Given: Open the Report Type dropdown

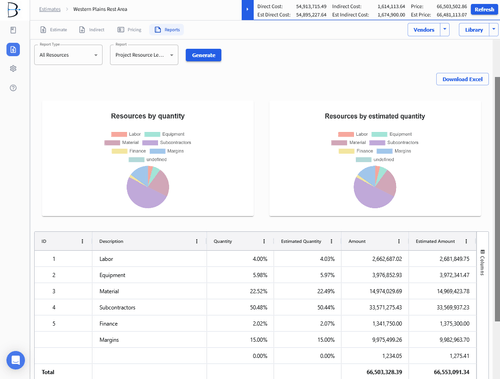Looking at the screenshot, I should (x=68, y=55).
